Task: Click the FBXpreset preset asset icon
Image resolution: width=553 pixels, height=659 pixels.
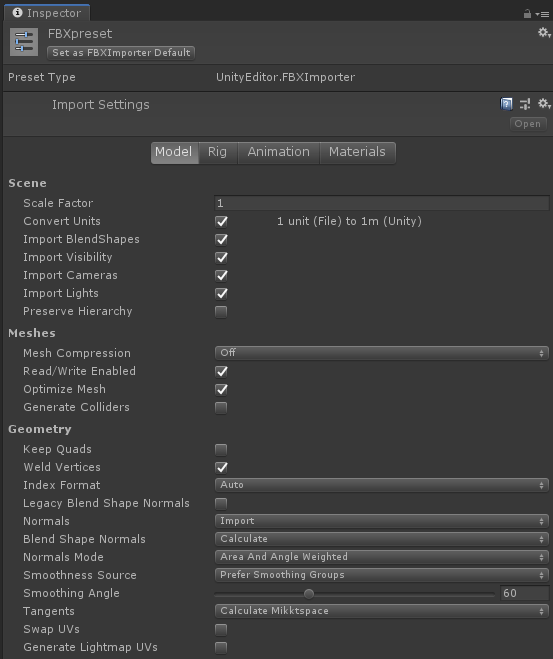Action: pos(24,42)
